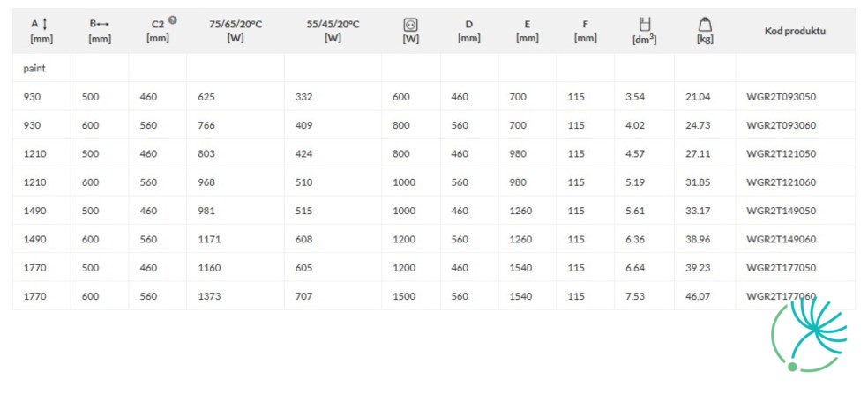Click the C2 help question mark icon

point(173,20)
